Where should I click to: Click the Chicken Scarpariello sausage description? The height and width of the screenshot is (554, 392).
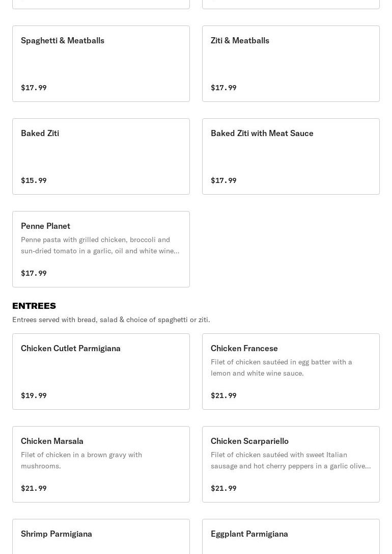pyautogui.click(x=290, y=460)
